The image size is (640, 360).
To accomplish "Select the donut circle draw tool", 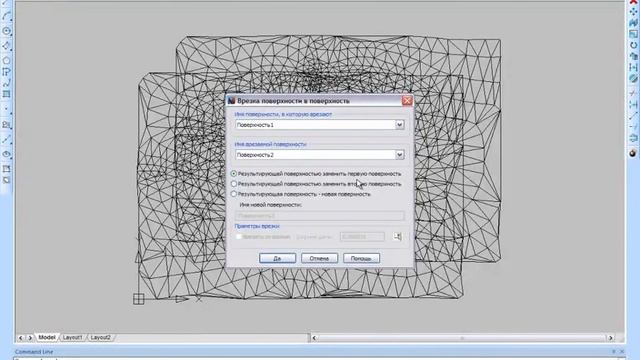I will coord(6,31).
